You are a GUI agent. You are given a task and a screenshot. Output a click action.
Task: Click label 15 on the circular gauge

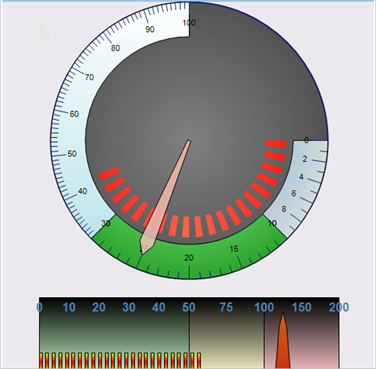(234, 249)
